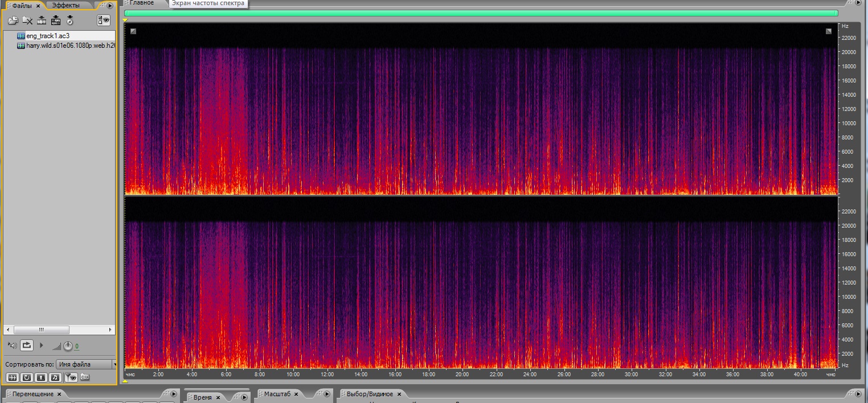
Task: Toggle the Show MIDI files filter
Action: [x=55, y=377]
